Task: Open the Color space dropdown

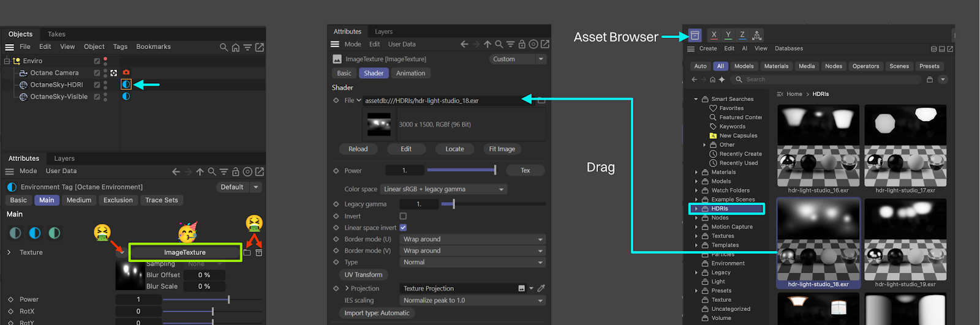Action: click(x=444, y=189)
